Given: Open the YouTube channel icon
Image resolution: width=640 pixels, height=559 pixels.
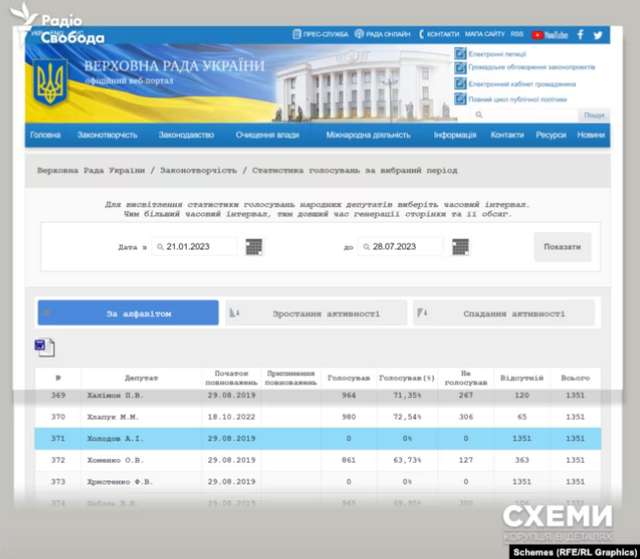Looking at the screenshot, I should (550, 34).
